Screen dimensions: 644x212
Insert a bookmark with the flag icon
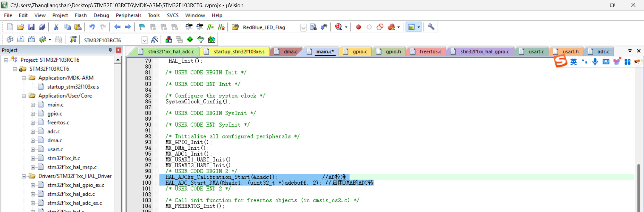coord(142,27)
